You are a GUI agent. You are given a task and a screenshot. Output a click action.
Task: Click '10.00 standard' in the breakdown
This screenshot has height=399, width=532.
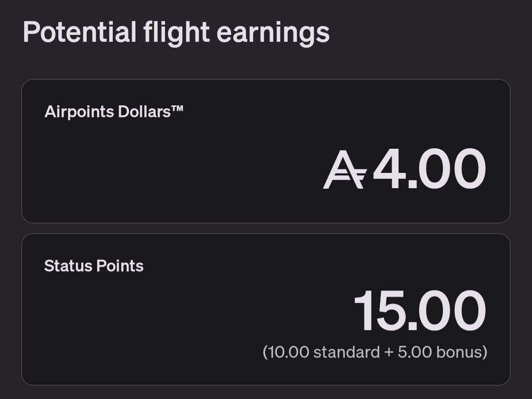(323, 352)
